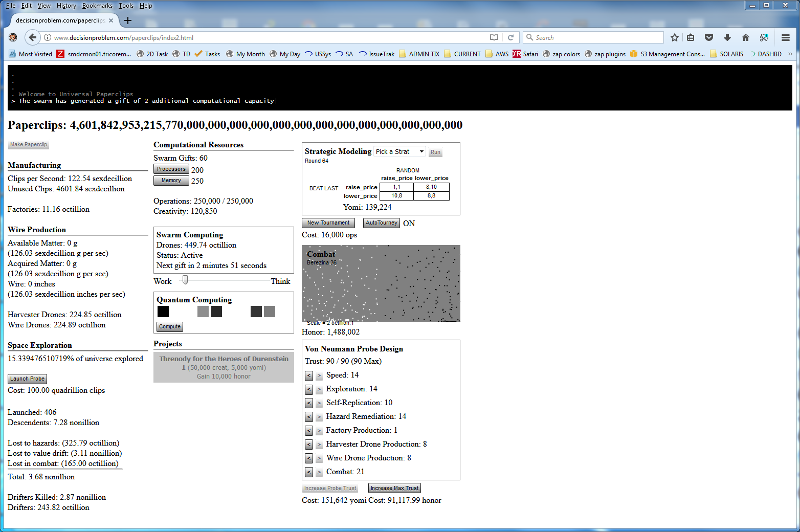Go to home page icon
The width and height of the screenshot is (800, 532).
(x=746, y=37)
